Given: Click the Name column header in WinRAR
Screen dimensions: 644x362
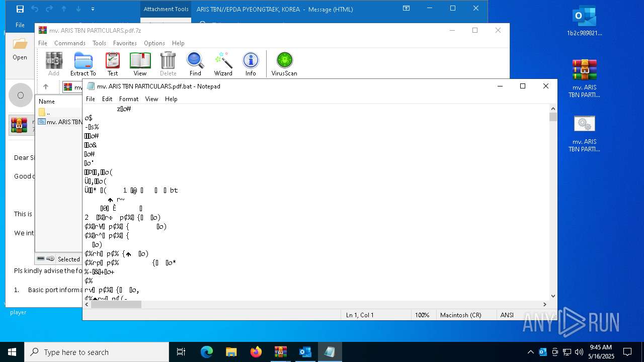Looking at the screenshot, I should 47,101.
